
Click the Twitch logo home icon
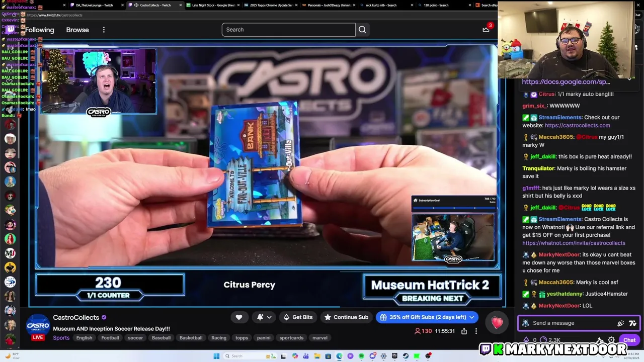(10, 30)
